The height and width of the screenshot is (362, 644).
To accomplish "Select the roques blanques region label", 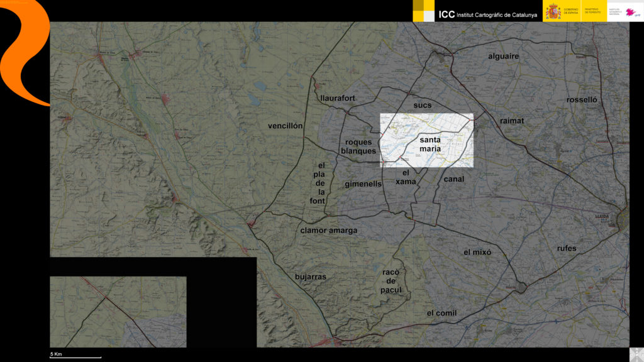I will 358,146.
